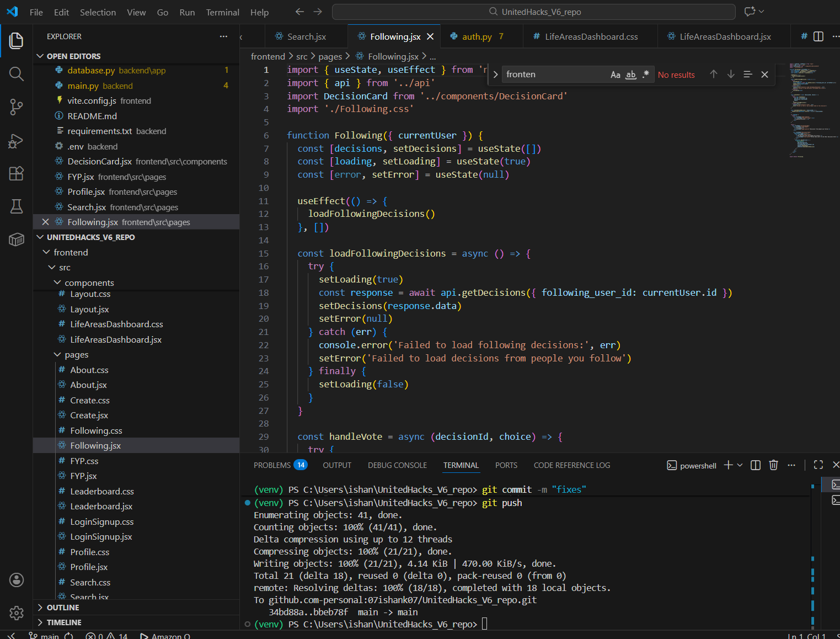Toggle Match Case in find widget
This screenshot has width=840, height=639.
pyautogui.click(x=616, y=74)
